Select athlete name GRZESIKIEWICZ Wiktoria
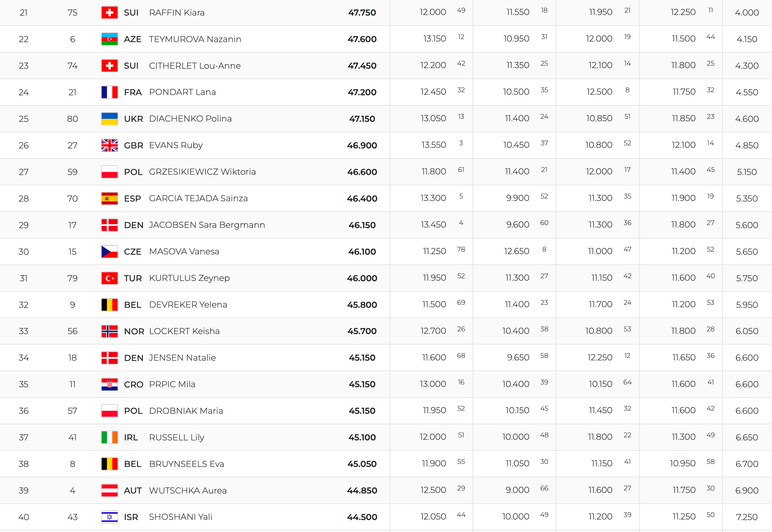Image resolution: width=772 pixels, height=532 pixels. [x=202, y=172]
